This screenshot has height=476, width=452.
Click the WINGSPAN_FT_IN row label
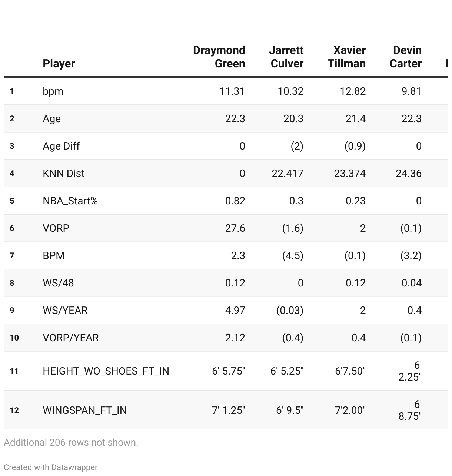pos(85,410)
